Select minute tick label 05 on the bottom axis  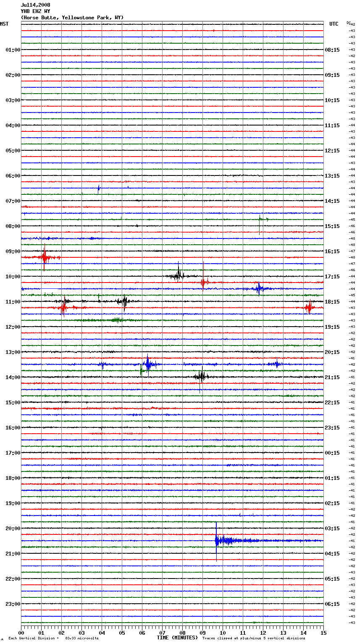click(x=122, y=633)
